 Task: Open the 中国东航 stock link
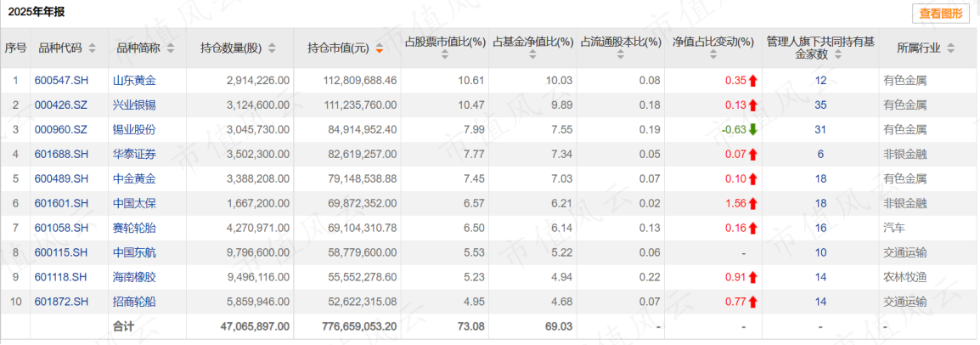click(x=133, y=252)
